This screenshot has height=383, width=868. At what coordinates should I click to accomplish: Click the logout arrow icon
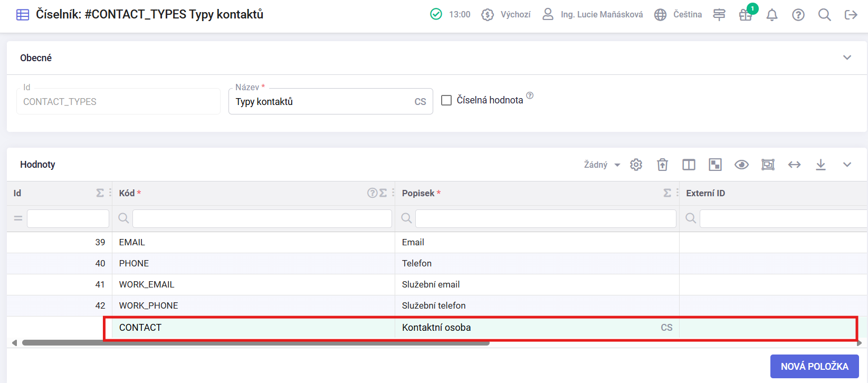pos(851,15)
